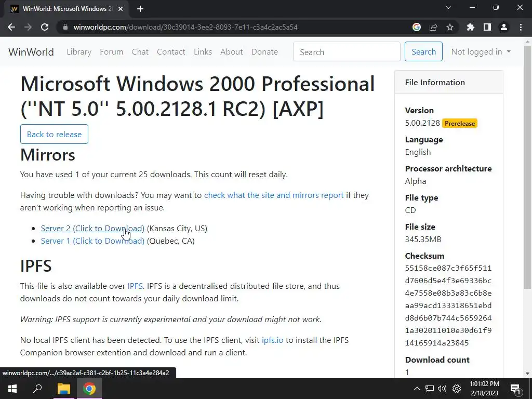Click the address bar URL

tap(185, 27)
